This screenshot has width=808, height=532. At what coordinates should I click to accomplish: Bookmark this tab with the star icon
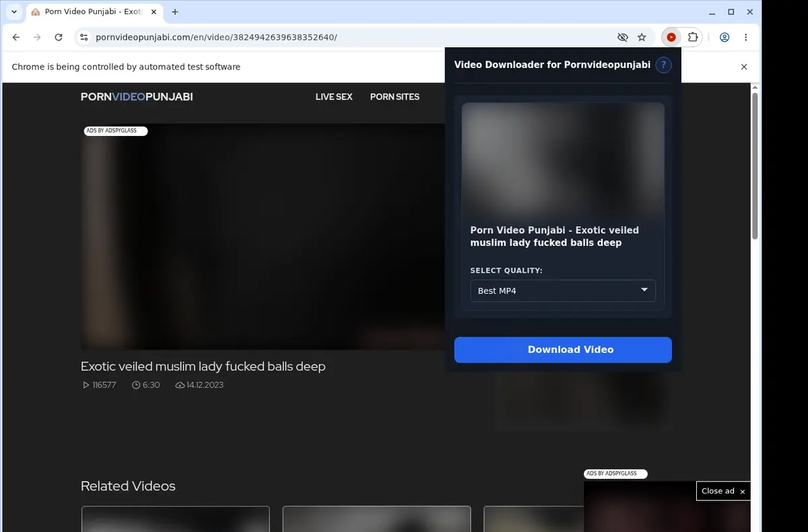point(642,37)
